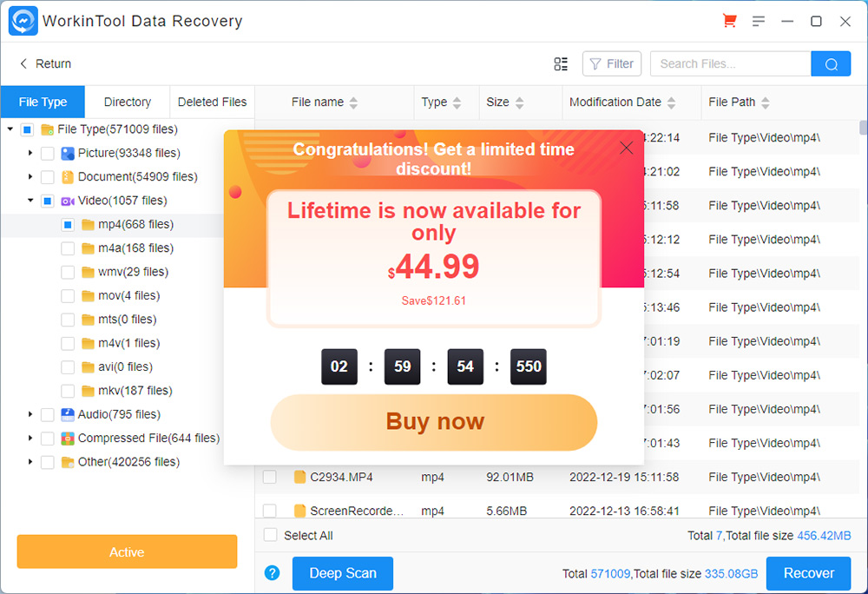Click the Search Files input field
This screenshot has height=594, width=868.
pyautogui.click(x=731, y=63)
